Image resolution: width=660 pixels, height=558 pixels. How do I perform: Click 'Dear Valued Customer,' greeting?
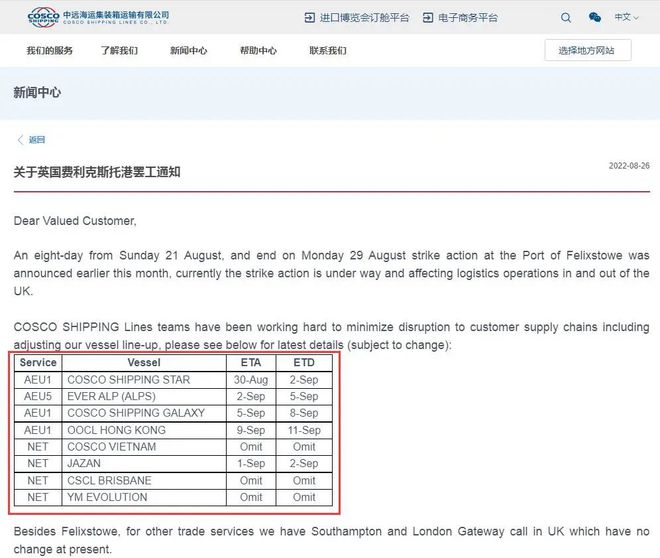pos(75,221)
